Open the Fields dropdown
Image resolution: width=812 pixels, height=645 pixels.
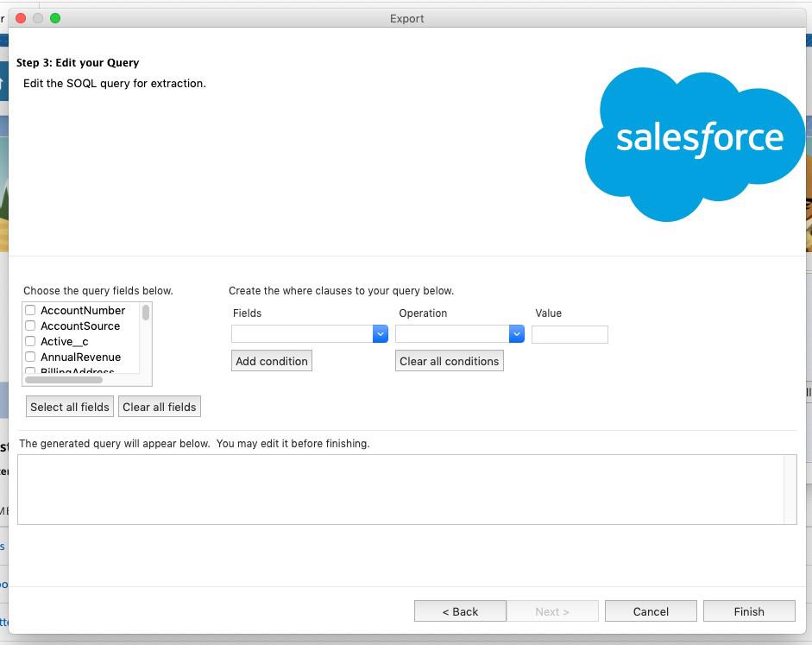(309, 334)
